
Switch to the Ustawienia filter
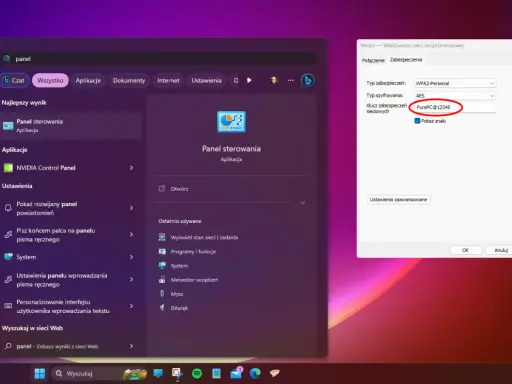click(x=206, y=80)
